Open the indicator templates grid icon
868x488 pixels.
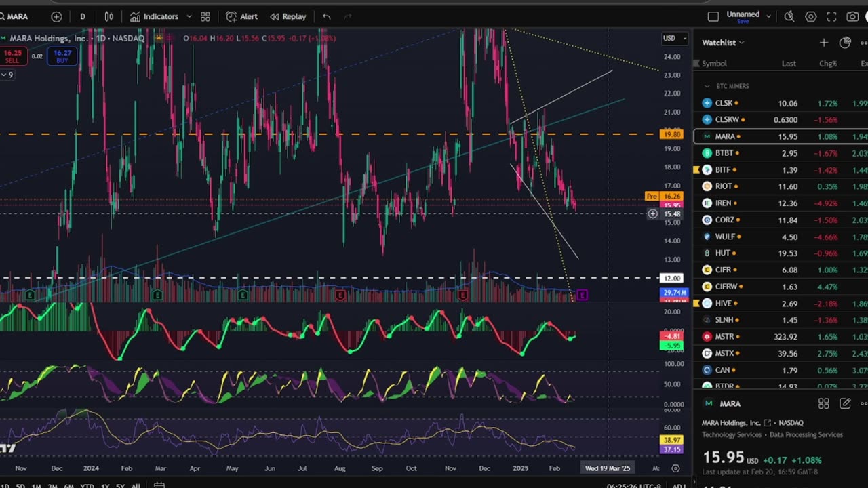(x=205, y=16)
